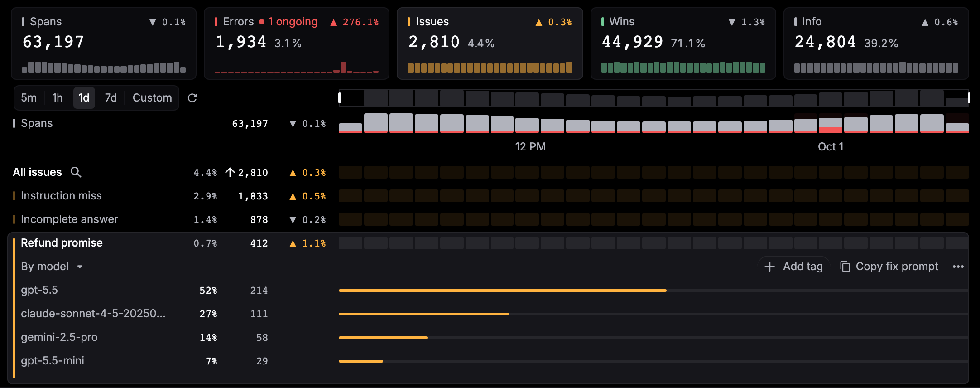Click the gpt-5.5 orange progress bar
The image size is (980, 388).
503,290
